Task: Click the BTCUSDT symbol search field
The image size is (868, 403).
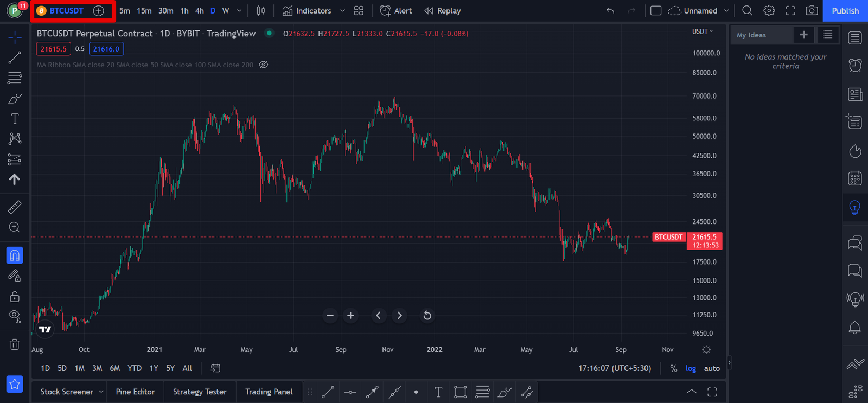Action: coord(66,11)
